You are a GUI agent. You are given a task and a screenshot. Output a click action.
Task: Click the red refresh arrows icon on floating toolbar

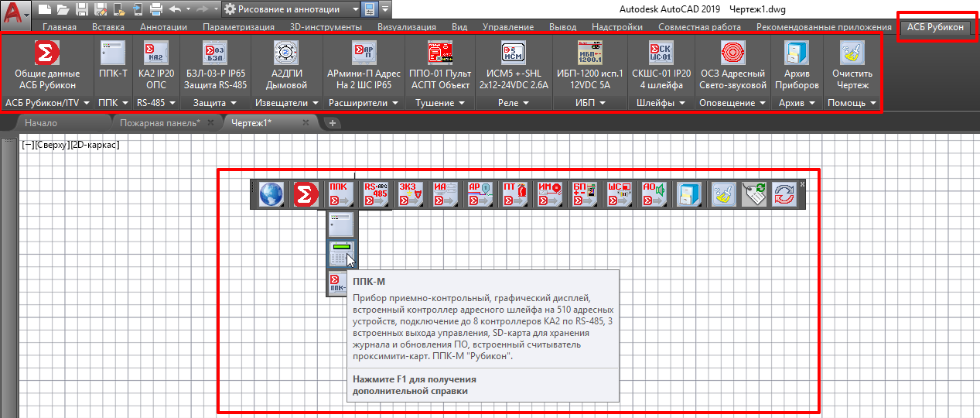785,194
